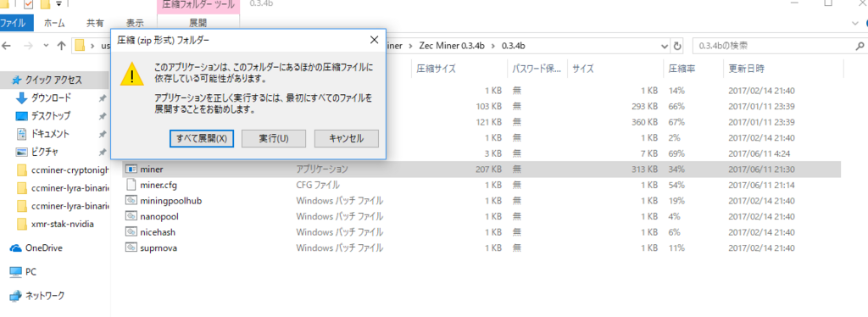Viewport: 868px width, 317px height.
Task: Click the ドキュメント page icon in sidebar
Action: tap(21, 133)
